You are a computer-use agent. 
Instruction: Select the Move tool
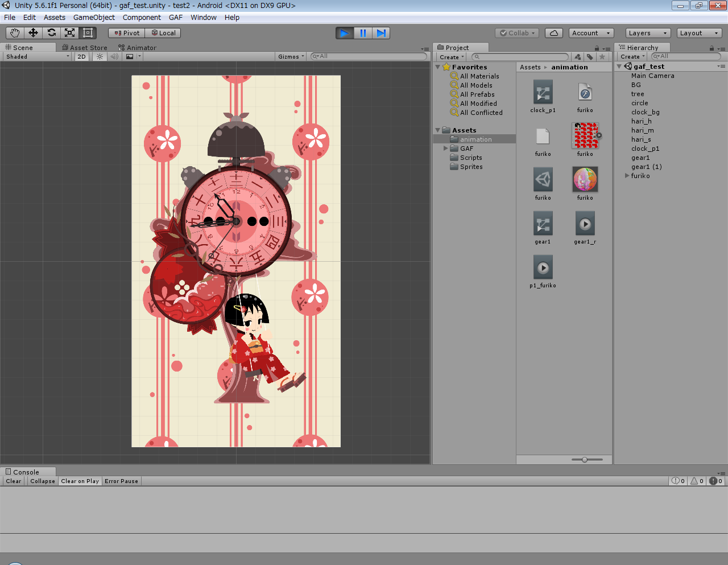pos(33,33)
